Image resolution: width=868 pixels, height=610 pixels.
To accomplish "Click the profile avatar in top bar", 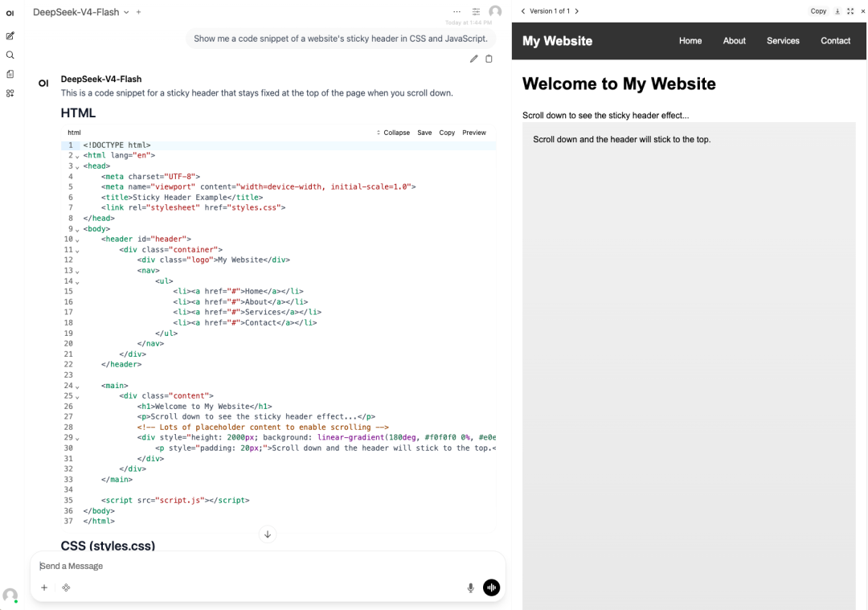I will (495, 11).
